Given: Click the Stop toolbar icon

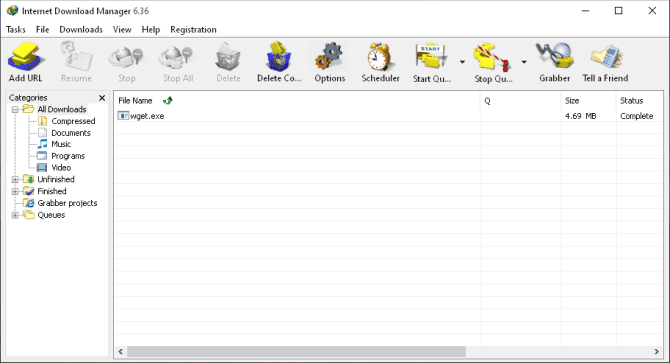Looking at the screenshot, I should click(126, 57).
